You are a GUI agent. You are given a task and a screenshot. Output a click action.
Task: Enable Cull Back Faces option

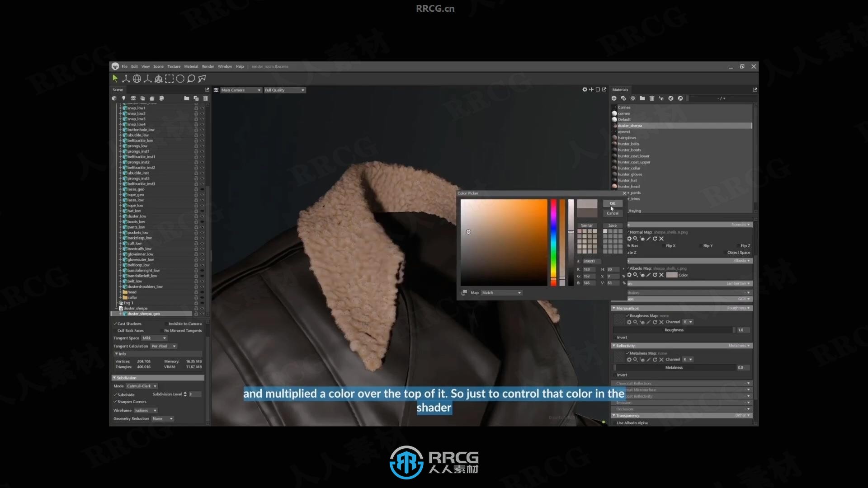click(115, 331)
